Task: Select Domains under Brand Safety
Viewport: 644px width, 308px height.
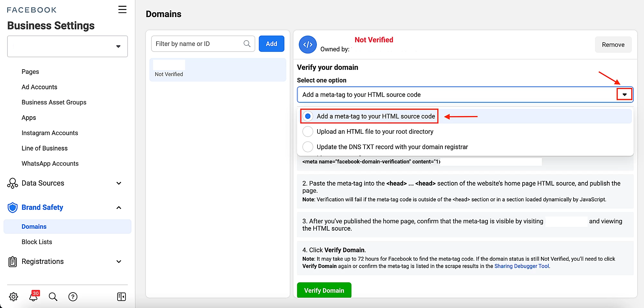Action: [x=67, y=226]
